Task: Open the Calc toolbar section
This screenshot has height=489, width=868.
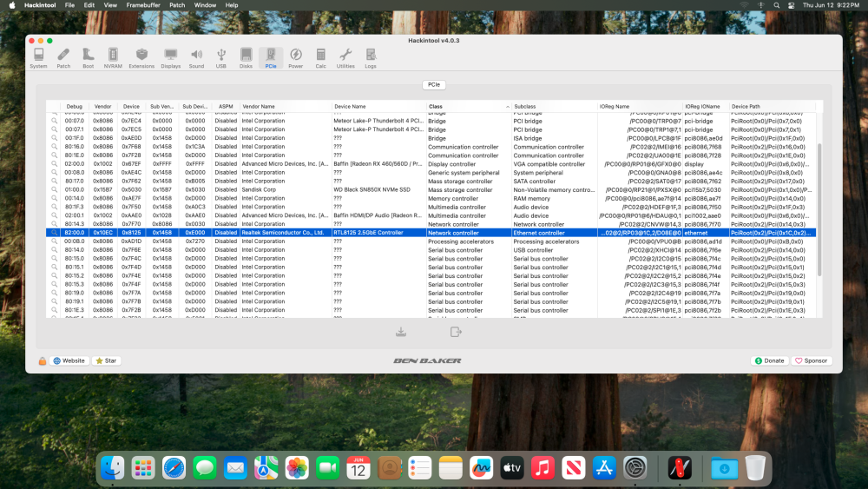Action: 320,58
